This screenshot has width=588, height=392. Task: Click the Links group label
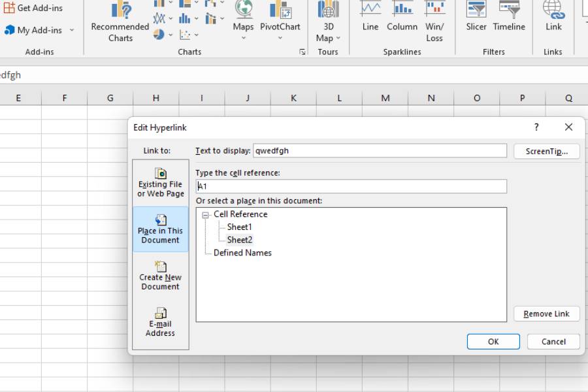[553, 52]
